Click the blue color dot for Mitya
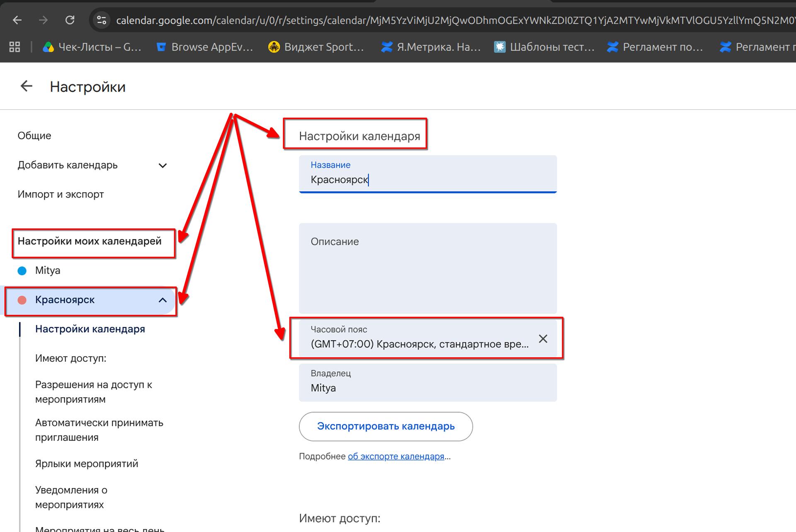Viewport: 796px width, 532px height. pyautogui.click(x=22, y=271)
